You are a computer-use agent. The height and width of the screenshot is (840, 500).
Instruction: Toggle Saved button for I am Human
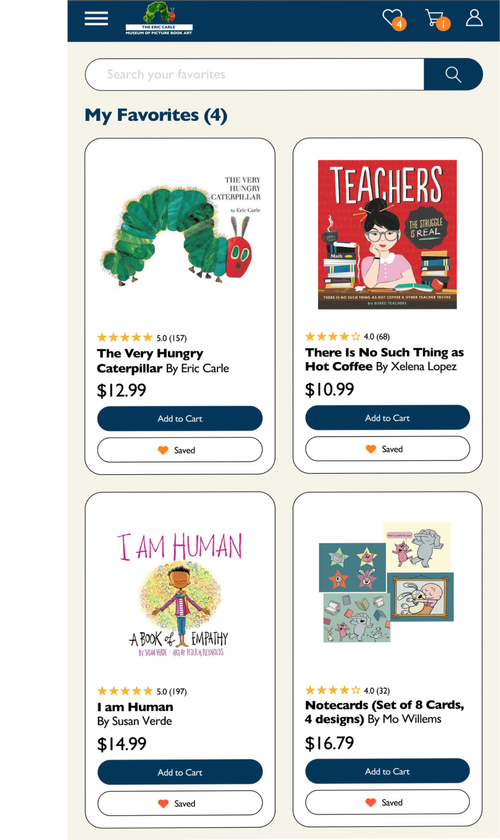coord(180,804)
